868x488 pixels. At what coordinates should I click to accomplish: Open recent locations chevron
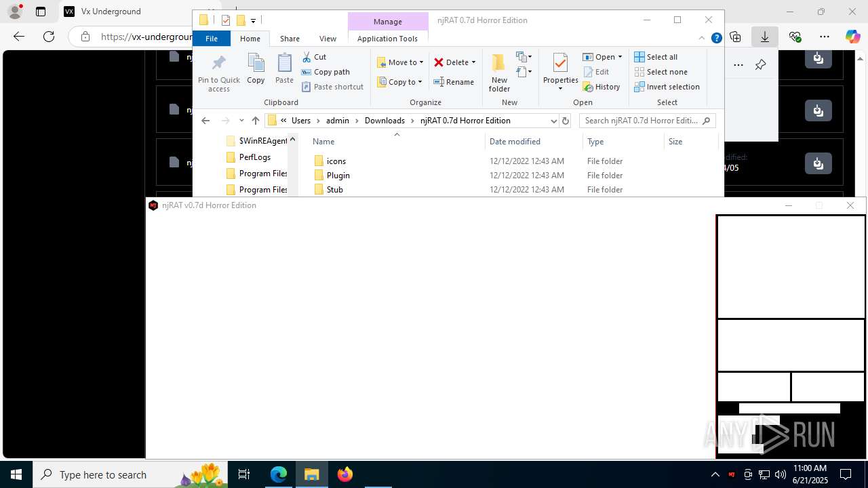241,121
